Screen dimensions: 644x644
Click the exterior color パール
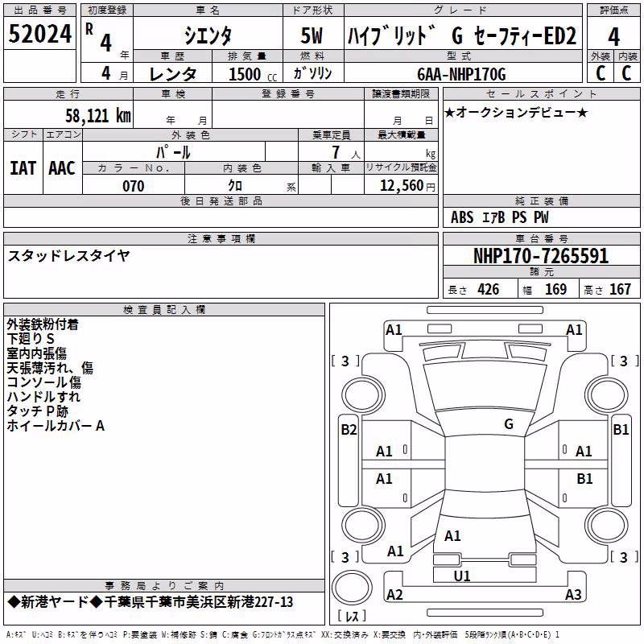[x=173, y=152]
